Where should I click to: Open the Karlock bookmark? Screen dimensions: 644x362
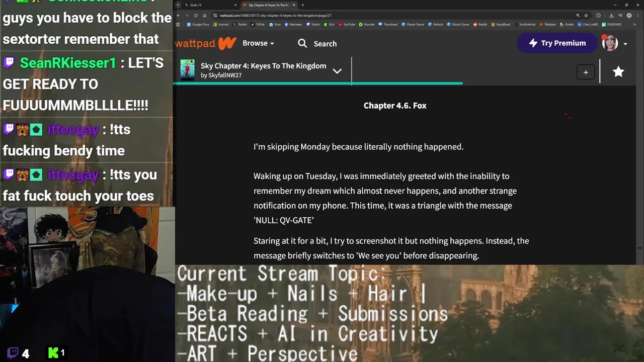pyautogui.click(x=435, y=25)
